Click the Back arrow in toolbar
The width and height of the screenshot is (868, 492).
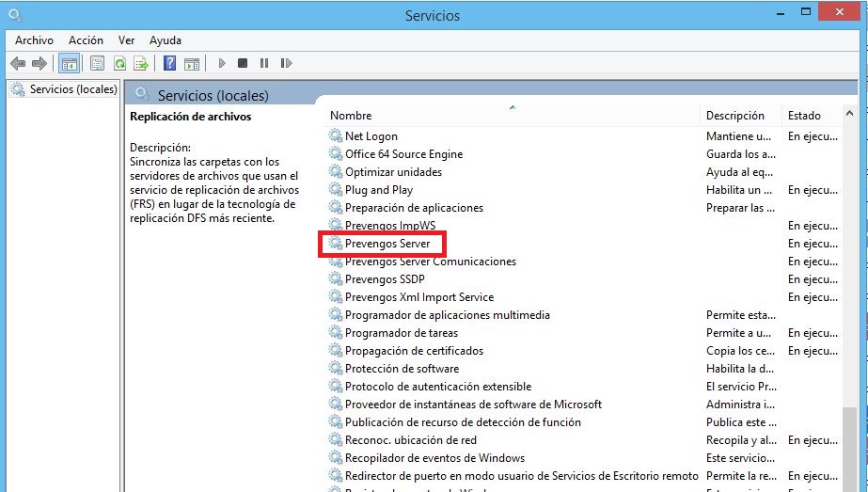[x=17, y=63]
